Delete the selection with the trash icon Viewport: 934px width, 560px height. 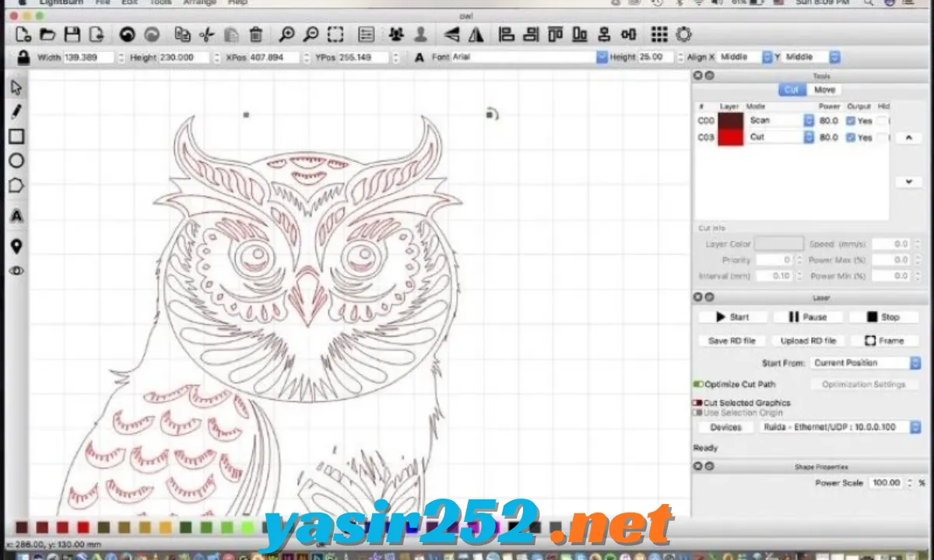click(255, 34)
